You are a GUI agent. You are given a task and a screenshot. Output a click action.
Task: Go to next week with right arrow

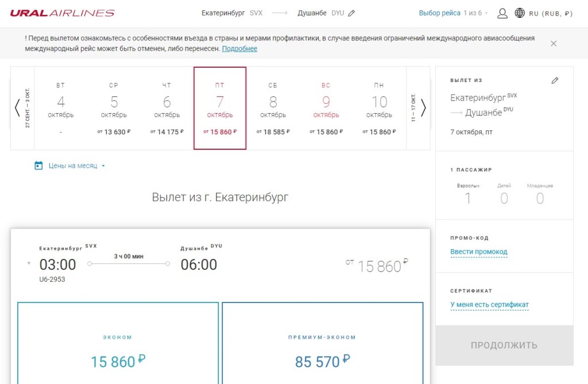[x=423, y=108]
